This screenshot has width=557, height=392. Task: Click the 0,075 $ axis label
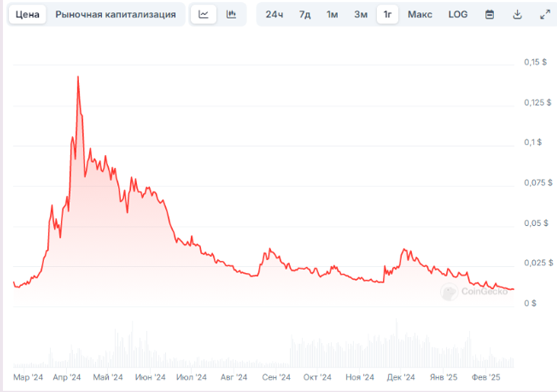[x=538, y=183]
